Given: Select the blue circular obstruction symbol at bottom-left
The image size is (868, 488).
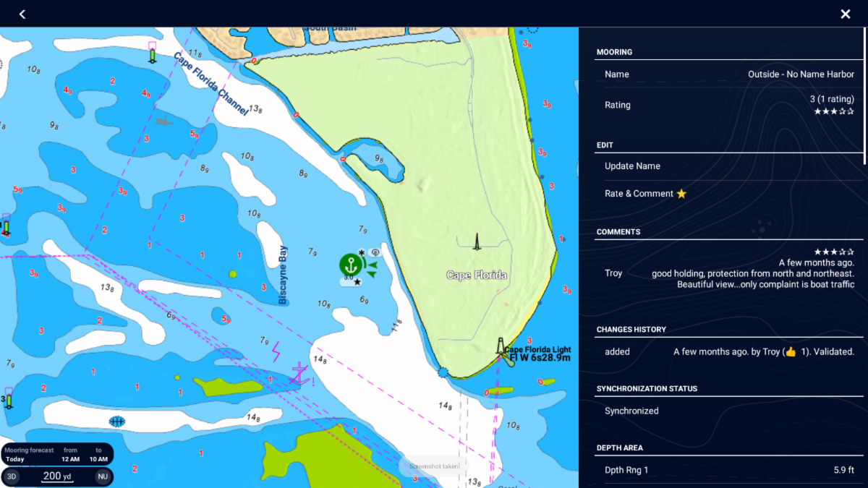Looking at the screenshot, I should [x=117, y=421].
